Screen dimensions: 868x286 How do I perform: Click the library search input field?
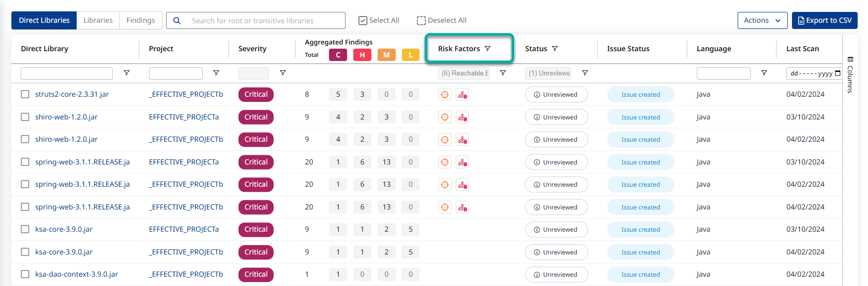point(264,21)
